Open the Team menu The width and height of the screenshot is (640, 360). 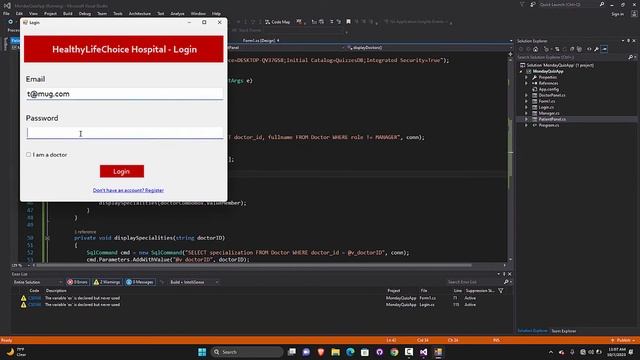102,13
